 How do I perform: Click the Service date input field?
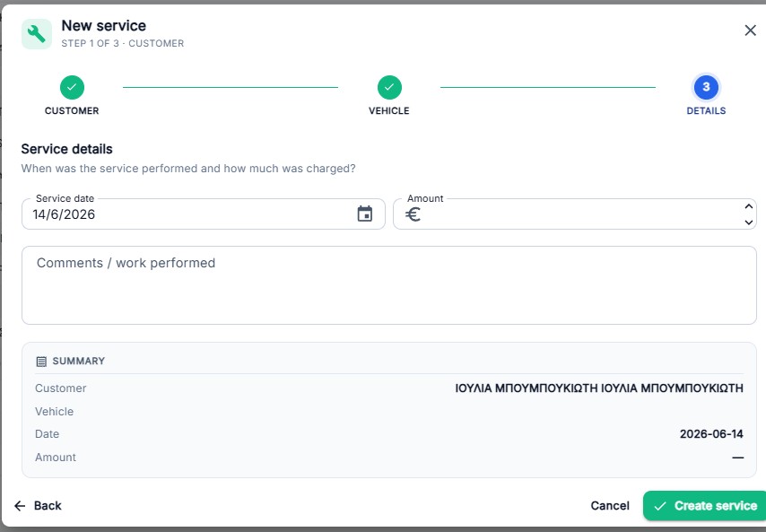pyautogui.click(x=204, y=214)
